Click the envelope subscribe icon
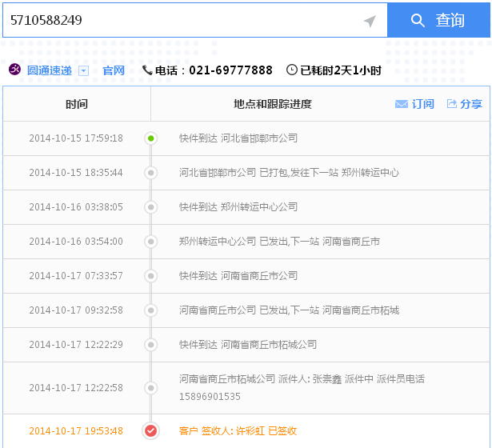The height and width of the screenshot is (448, 492). [x=402, y=104]
